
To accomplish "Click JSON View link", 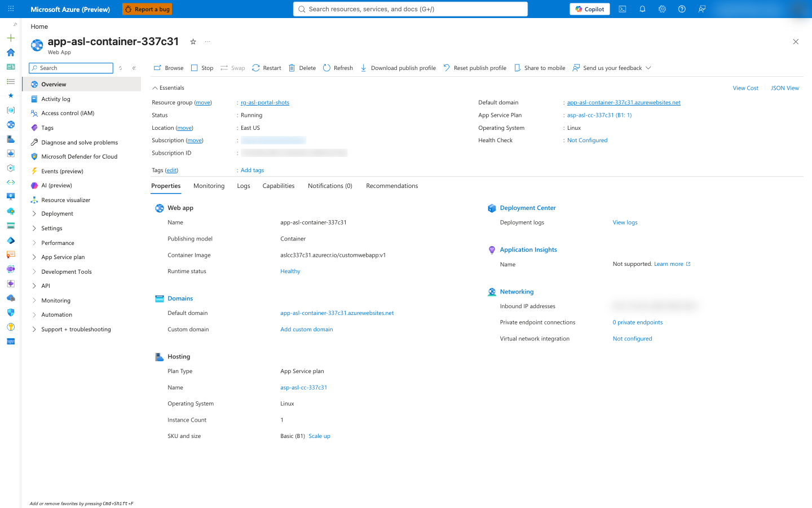I will click(x=785, y=88).
